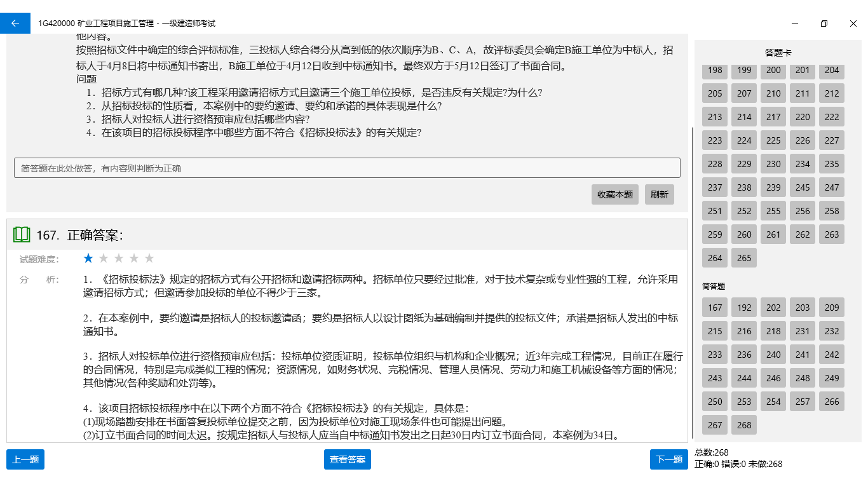Jump to short-answer question 209
This screenshot has height=488, width=868.
[x=831, y=307]
